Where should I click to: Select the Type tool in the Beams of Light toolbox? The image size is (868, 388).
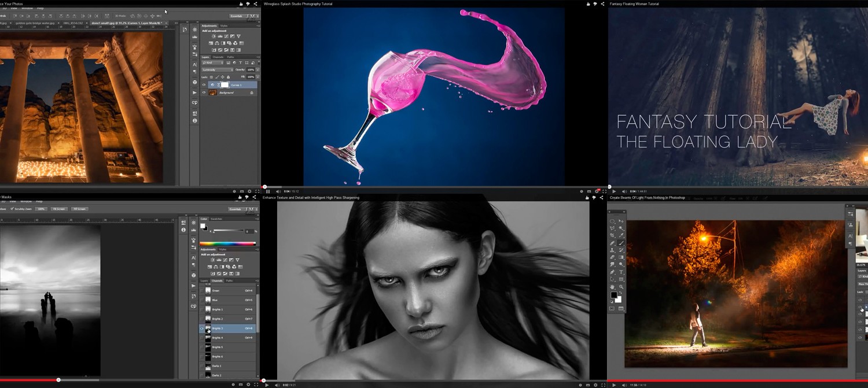621,272
